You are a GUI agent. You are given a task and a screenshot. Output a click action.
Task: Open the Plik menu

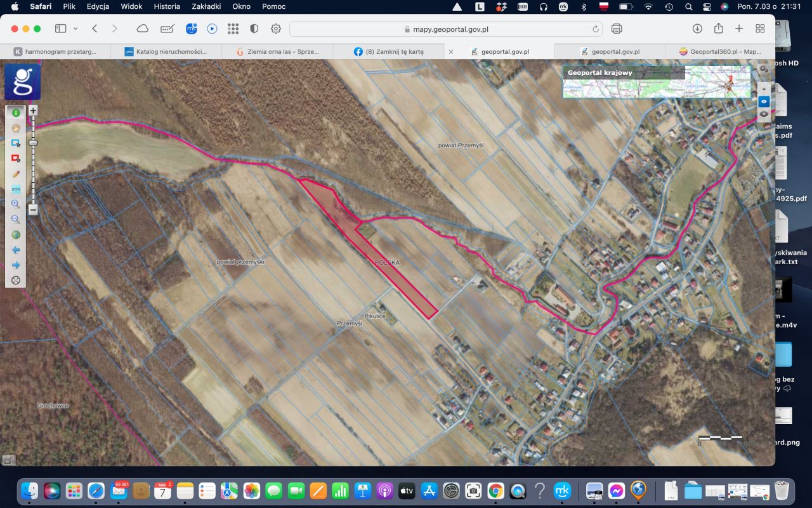click(x=69, y=6)
